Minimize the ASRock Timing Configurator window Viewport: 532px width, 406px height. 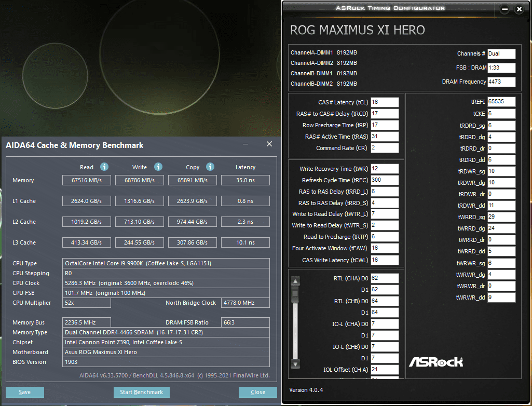click(x=504, y=9)
